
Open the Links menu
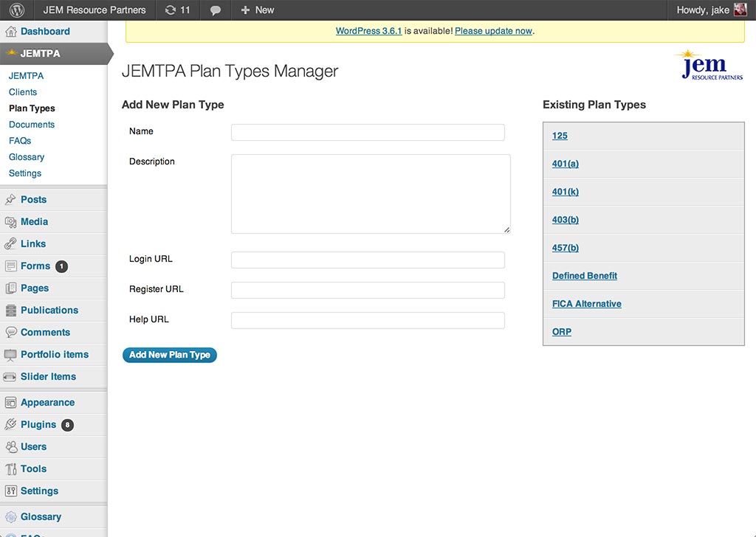coord(33,243)
